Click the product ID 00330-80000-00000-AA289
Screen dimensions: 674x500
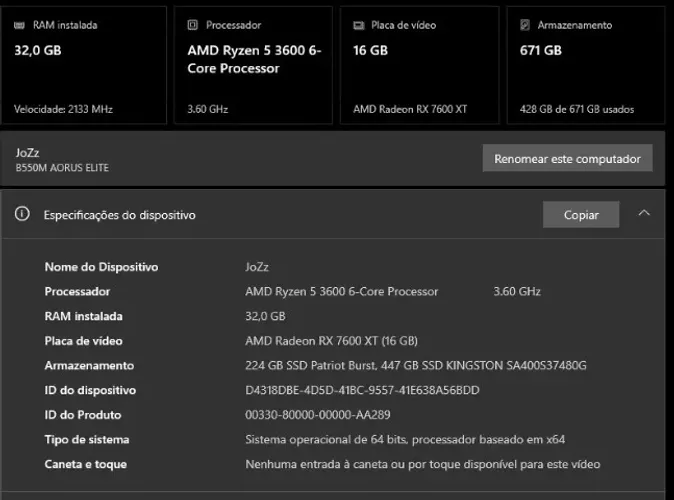click(x=318, y=415)
